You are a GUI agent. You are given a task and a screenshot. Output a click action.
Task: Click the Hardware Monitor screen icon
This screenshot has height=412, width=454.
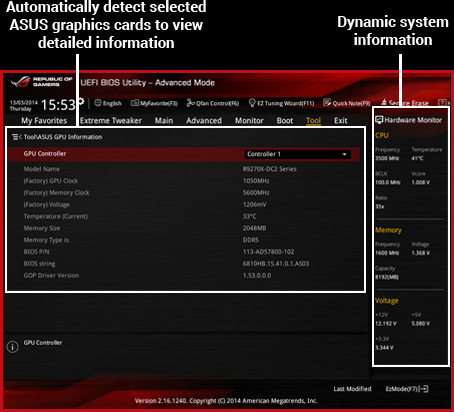point(379,120)
